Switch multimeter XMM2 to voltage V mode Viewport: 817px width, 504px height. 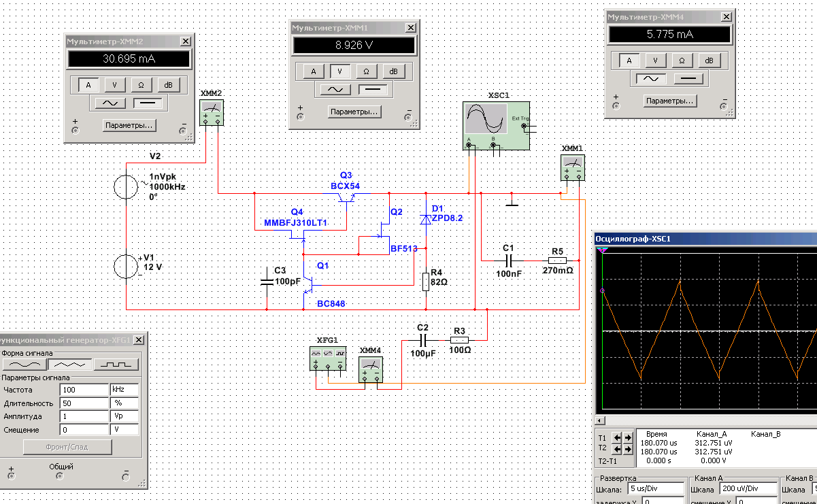[115, 85]
